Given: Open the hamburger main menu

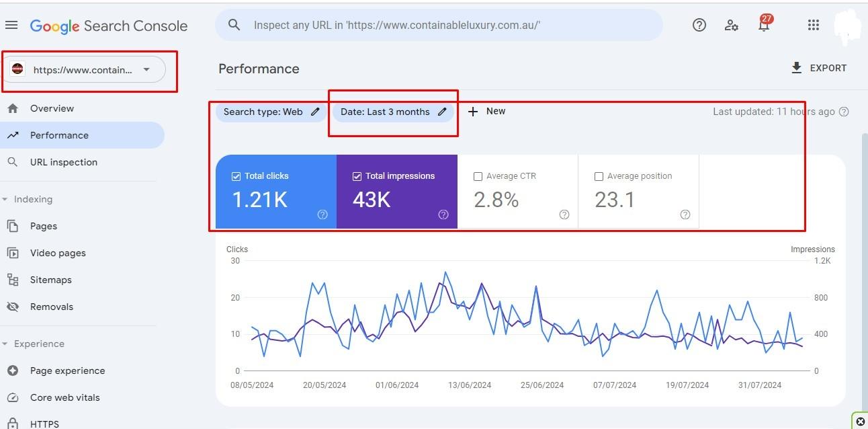Looking at the screenshot, I should 11,26.
